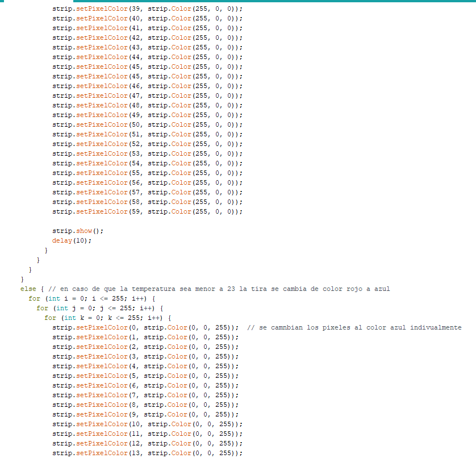Place cursor on setPixelColor(50 line
This screenshot has width=476, height=458.
pos(147,125)
